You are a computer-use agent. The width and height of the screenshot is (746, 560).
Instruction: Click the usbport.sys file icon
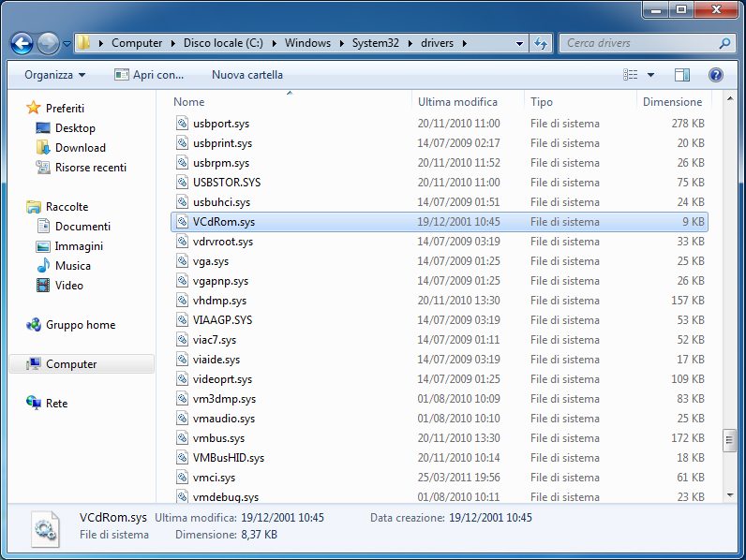(x=184, y=124)
